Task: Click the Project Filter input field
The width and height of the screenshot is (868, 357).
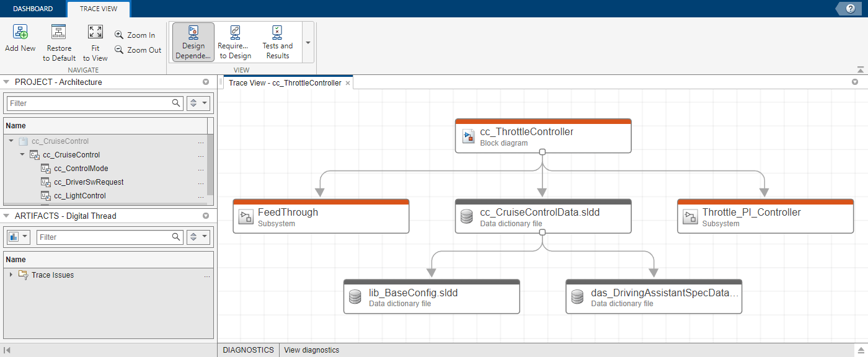Action: [x=88, y=103]
